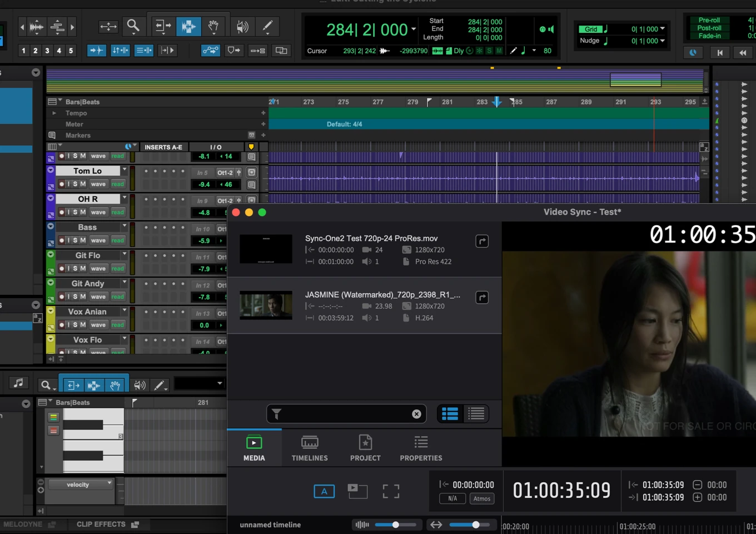Open the PROPERTIES tab

pyautogui.click(x=421, y=448)
